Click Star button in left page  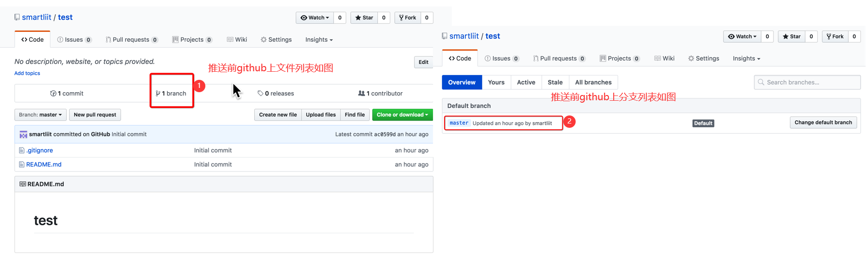point(364,18)
